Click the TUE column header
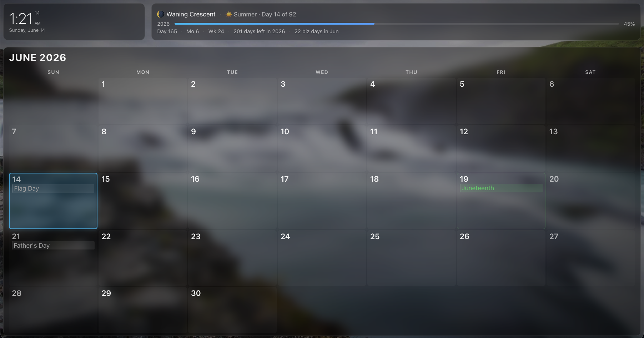 tap(232, 72)
